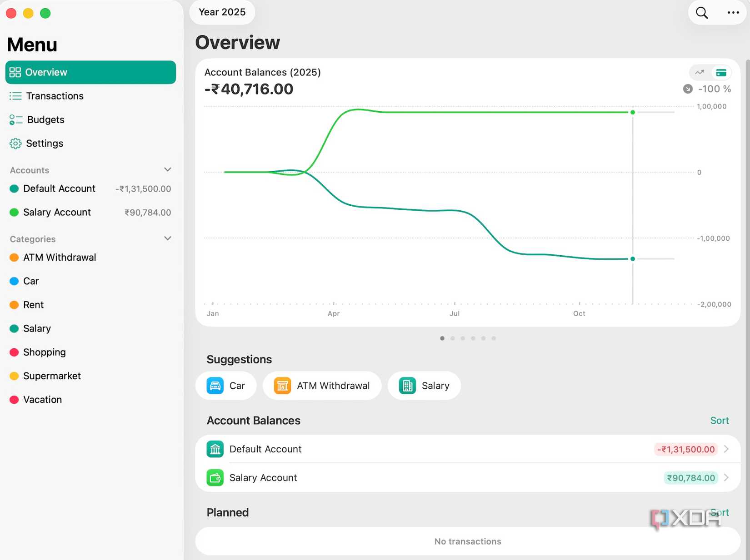Select Overview in the sidebar menu
The image size is (750, 560).
pos(90,72)
